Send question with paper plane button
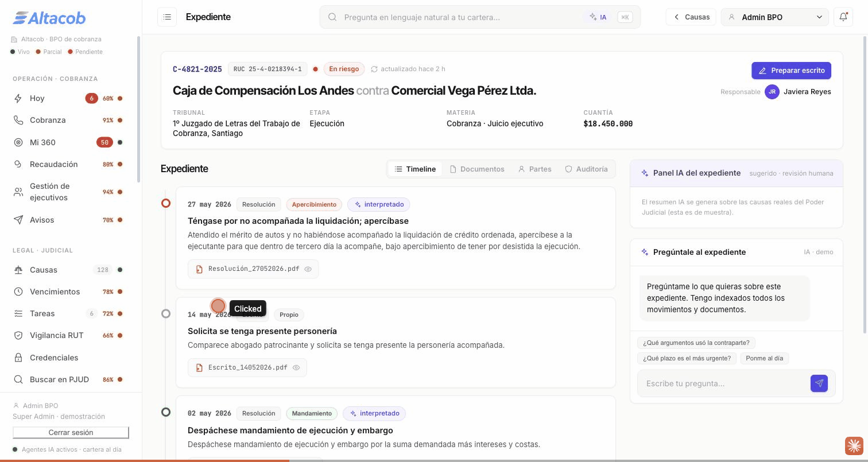 (x=819, y=383)
